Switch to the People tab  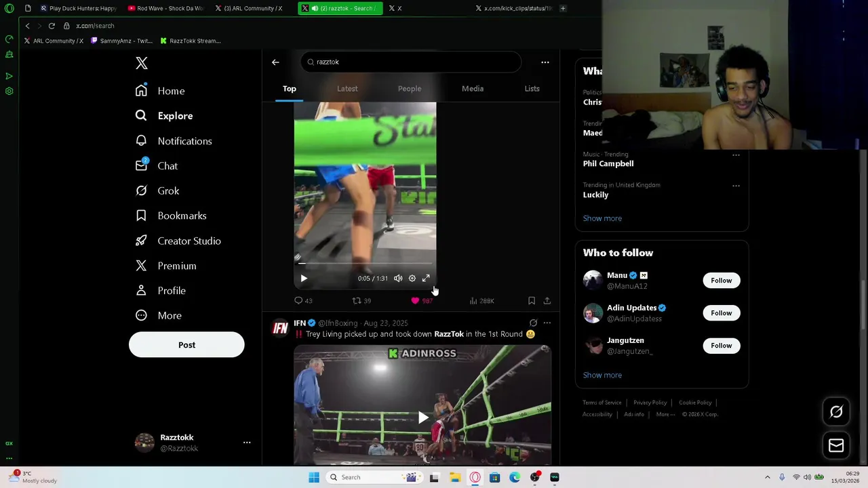pos(410,89)
